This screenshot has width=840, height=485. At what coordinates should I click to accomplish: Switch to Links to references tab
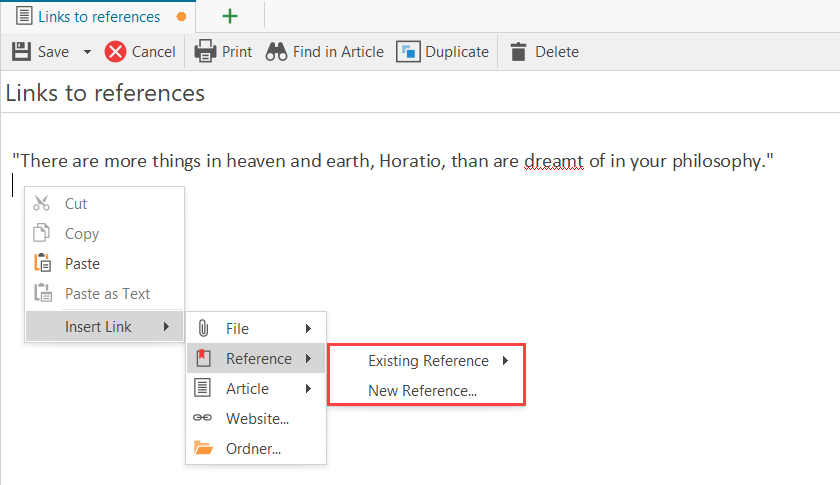click(x=98, y=17)
